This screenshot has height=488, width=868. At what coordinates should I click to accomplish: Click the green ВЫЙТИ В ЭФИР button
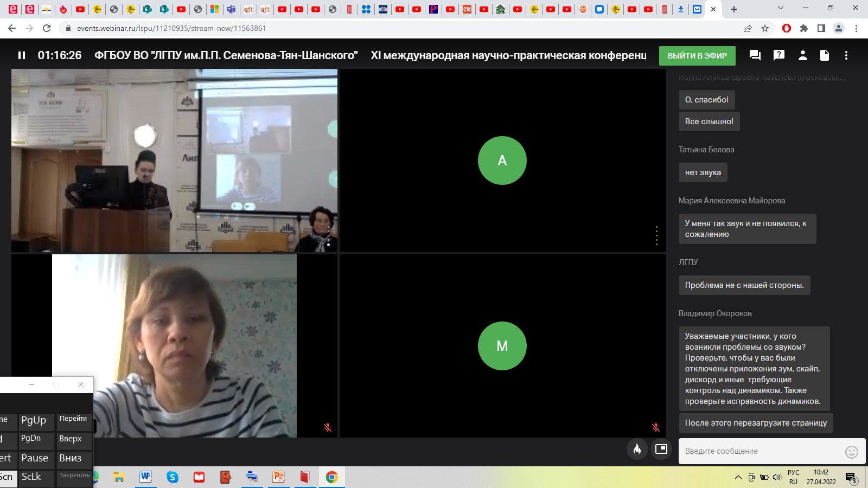(x=697, y=55)
